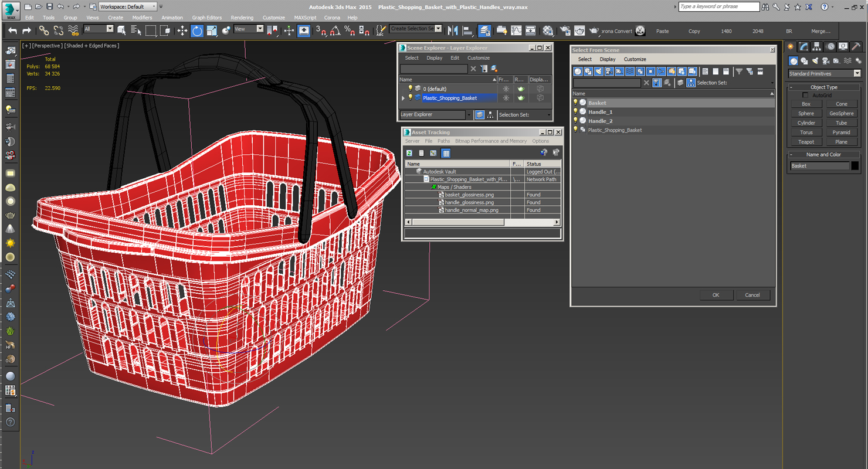Viewport: 868px width, 469px height.
Task: Toggle Display Geometry filter in Select From Scene
Action: (578, 72)
